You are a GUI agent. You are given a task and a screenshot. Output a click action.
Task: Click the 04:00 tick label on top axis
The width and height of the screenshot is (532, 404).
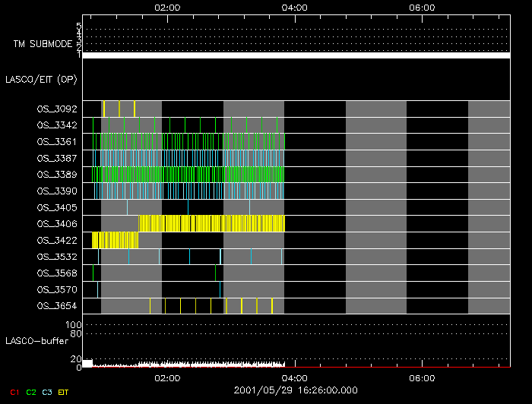294,7
